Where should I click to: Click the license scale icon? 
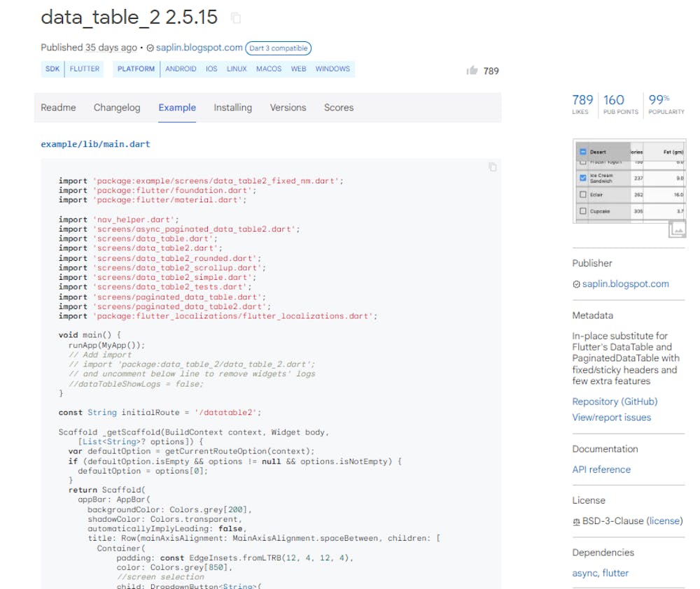point(576,521)
